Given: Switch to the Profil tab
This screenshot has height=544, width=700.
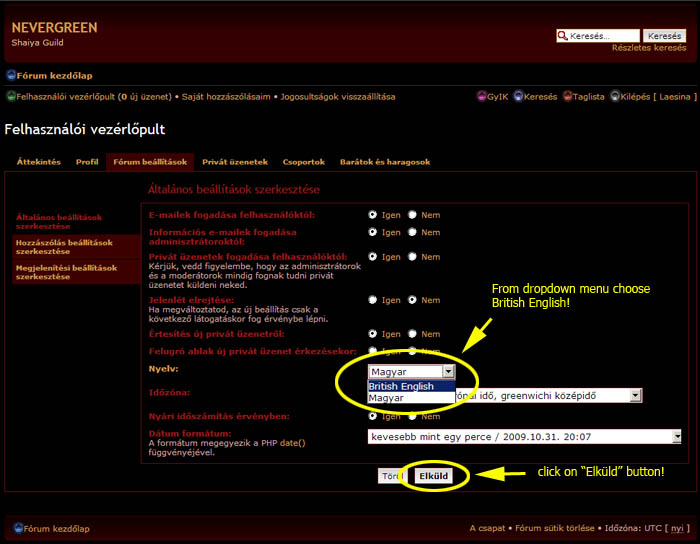Looking at the screenshot, I should click(87, 162).
